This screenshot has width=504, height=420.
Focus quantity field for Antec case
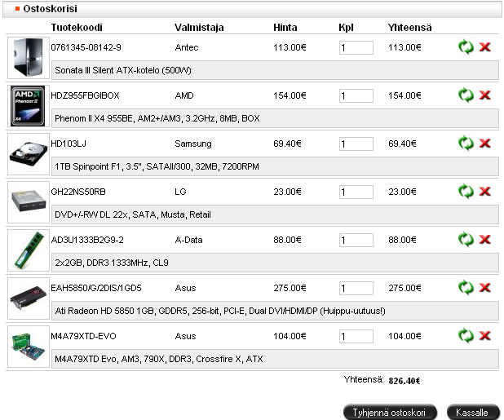[356, 48]
